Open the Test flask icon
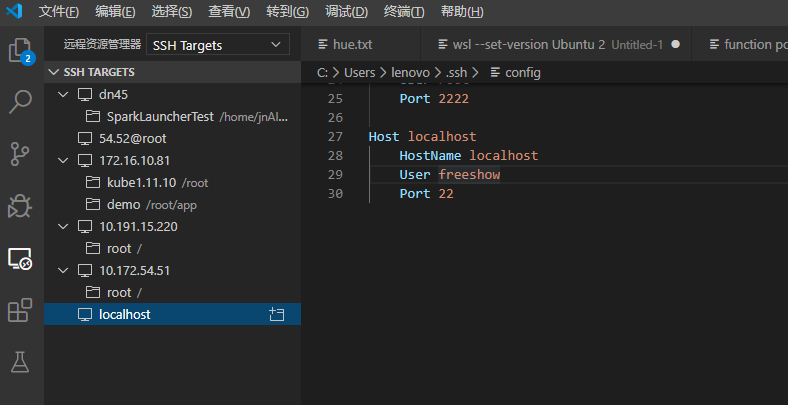Screen dimensions: 788x405 pos(20,362)
